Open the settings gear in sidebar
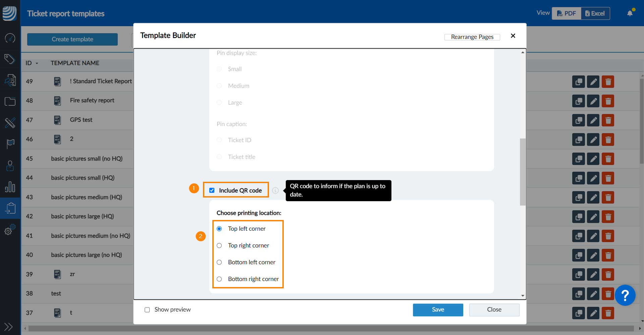This screenshot has width=644, height=335. (x=10, y=230)
